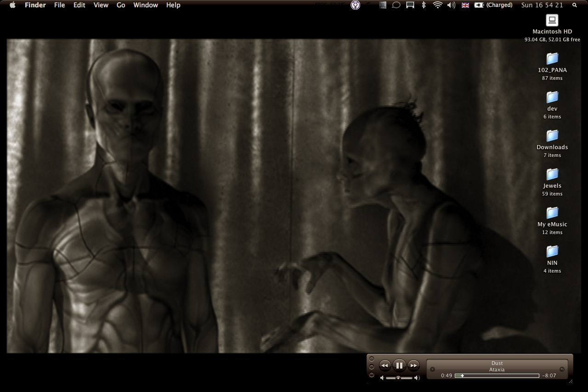The image size is (588, 392).
Task: Open the battery status menu showing Charged
Action: point(493,5)
